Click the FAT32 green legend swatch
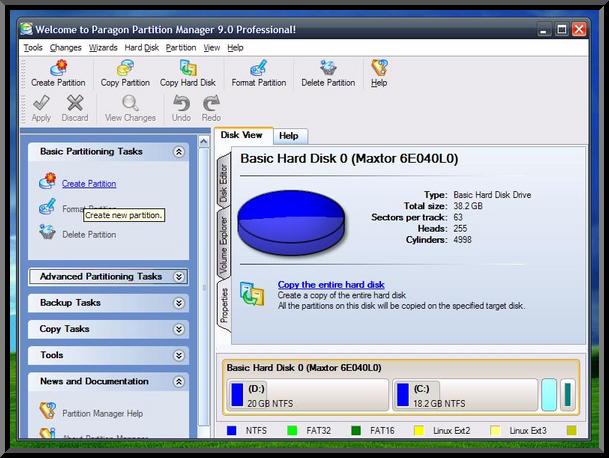 pyautogui.click(x=292, y=430)
